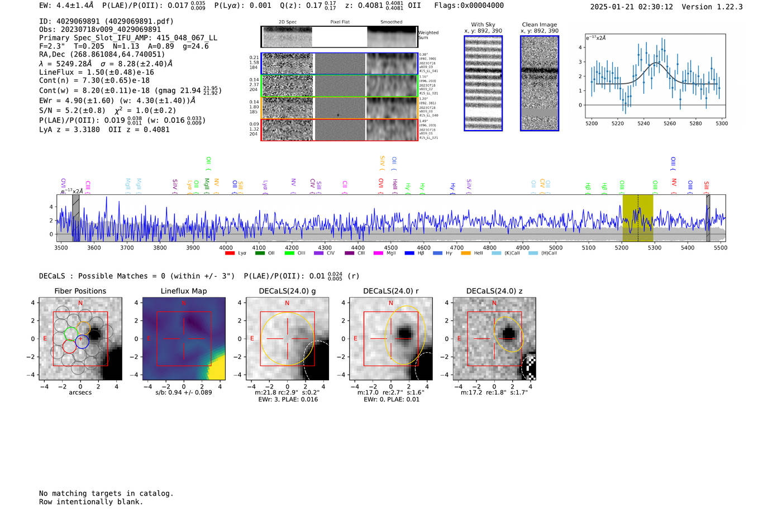
Task: Click the green-bordered 2D spectrum row
Action: pyautogui.click(x=340, y=86)
